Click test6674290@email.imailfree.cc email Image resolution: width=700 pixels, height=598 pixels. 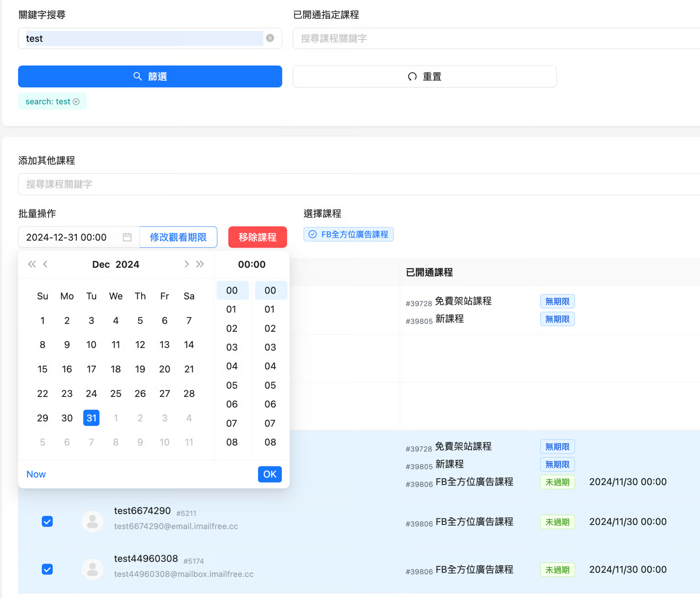176,526
